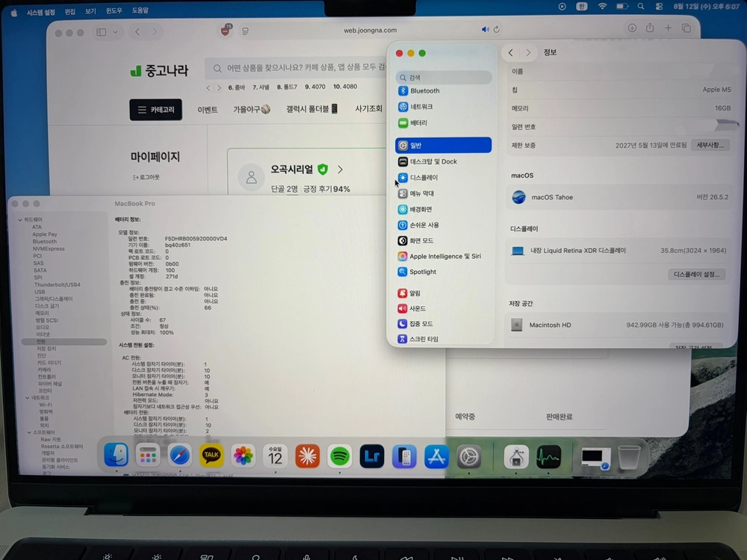
Task: Open 카테고리 menu on Joongna
Action: (156, 110)
